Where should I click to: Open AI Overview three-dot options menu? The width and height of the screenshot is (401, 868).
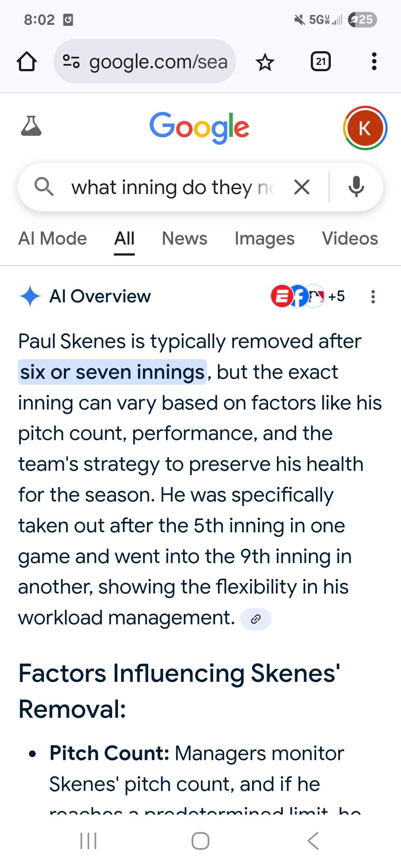(373, 297)
